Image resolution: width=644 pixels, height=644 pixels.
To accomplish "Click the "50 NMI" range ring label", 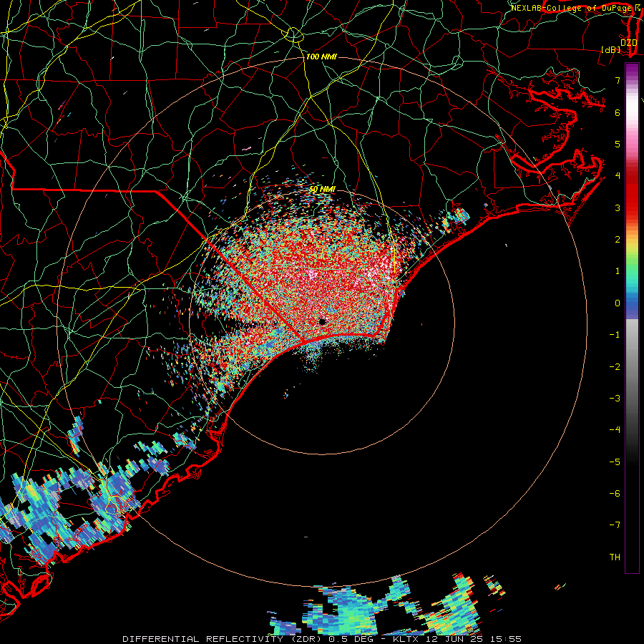I will (x=322, y=189).
